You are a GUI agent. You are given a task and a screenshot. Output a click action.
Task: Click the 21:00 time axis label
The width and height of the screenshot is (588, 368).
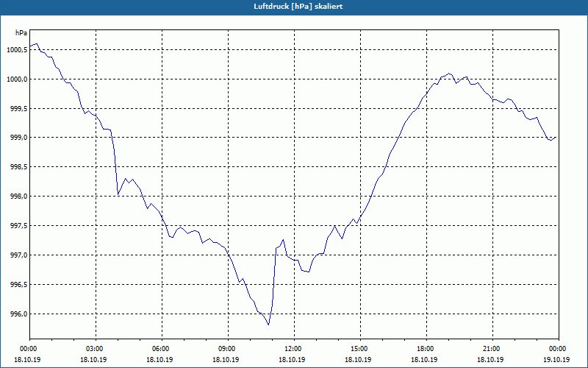pos(492,349)
